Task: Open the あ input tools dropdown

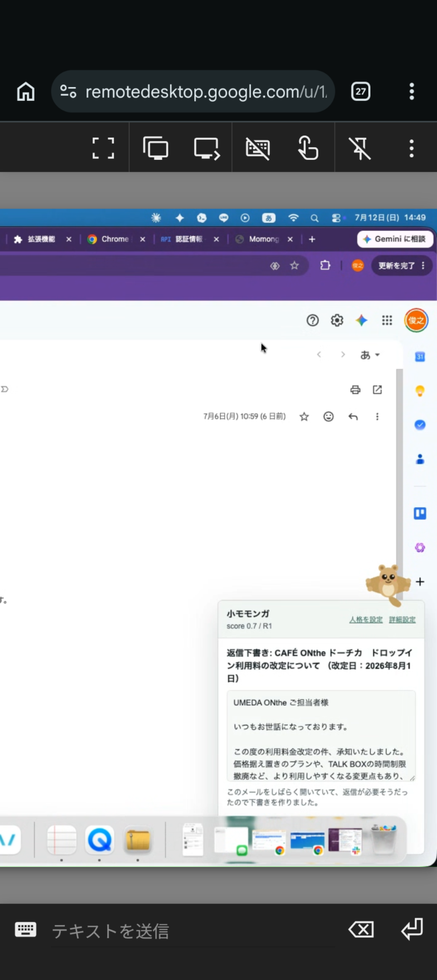Action: (370, 355)
